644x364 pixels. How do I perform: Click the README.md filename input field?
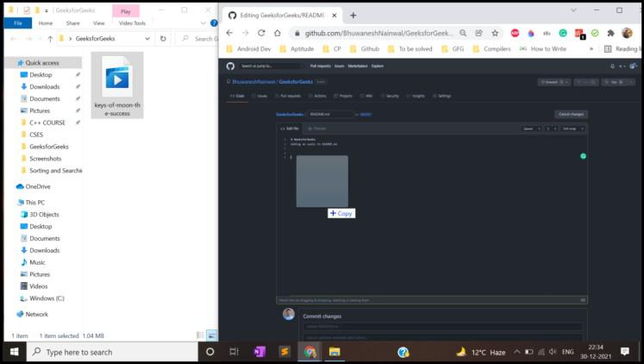(x=330, y=114)
